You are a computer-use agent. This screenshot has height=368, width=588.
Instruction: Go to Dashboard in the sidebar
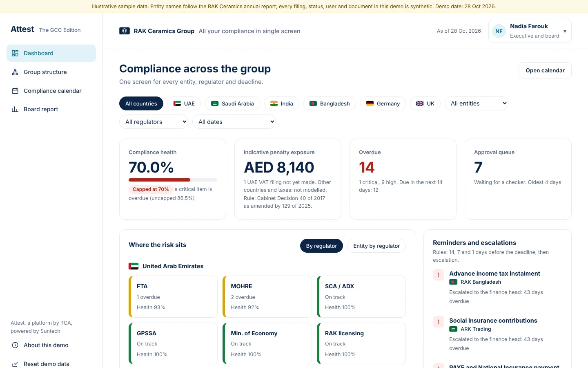(x=51, y=53)
